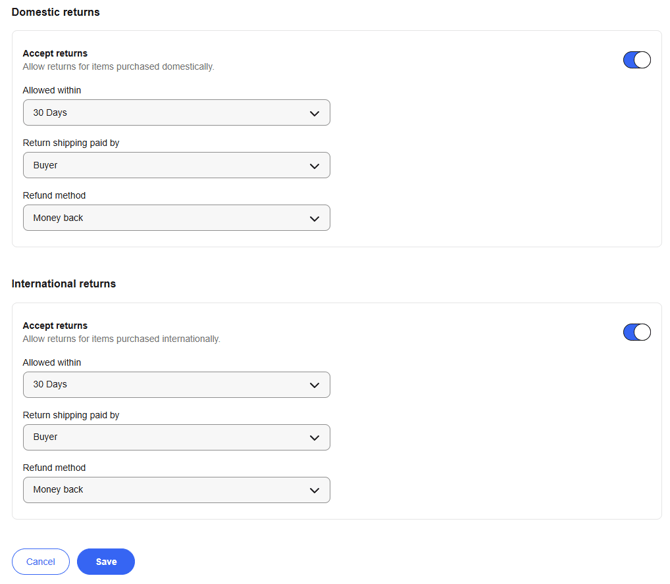Click 'Allow returns for items purchased internationally' text
This screenshot has width=670, height=584.
point(121,339)
